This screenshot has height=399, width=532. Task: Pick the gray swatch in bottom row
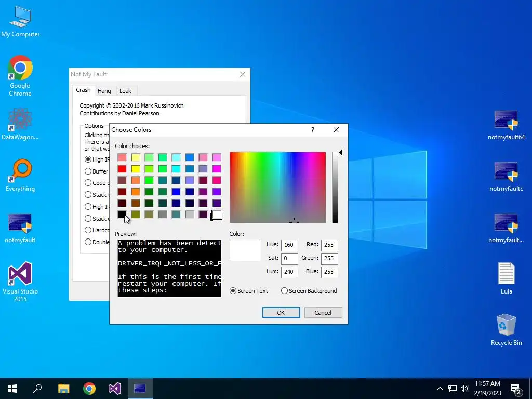tap(163, 215)
